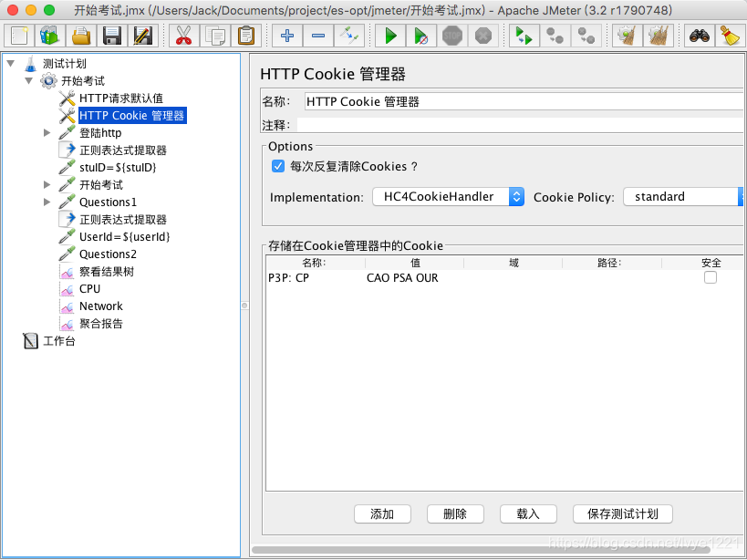Click the 保存测试计划 button
The width and height of the screenshot is (747, 560).
(x=623, y=513)
